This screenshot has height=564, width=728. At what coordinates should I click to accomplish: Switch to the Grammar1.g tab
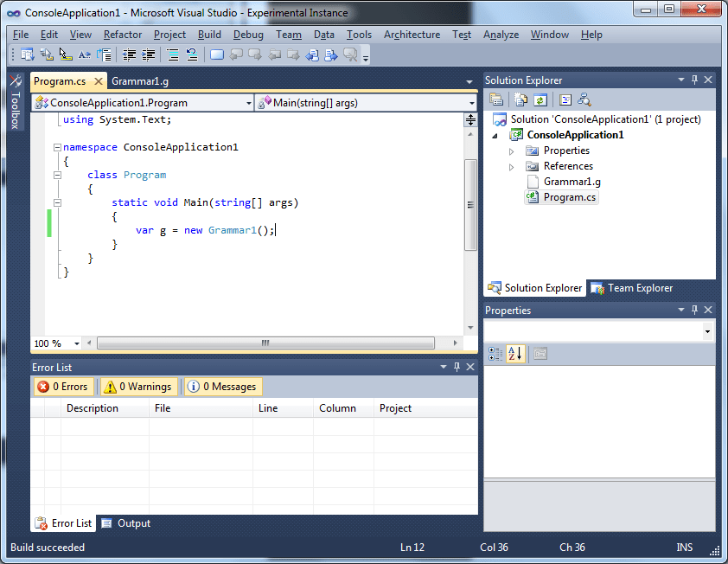(140, 81)
